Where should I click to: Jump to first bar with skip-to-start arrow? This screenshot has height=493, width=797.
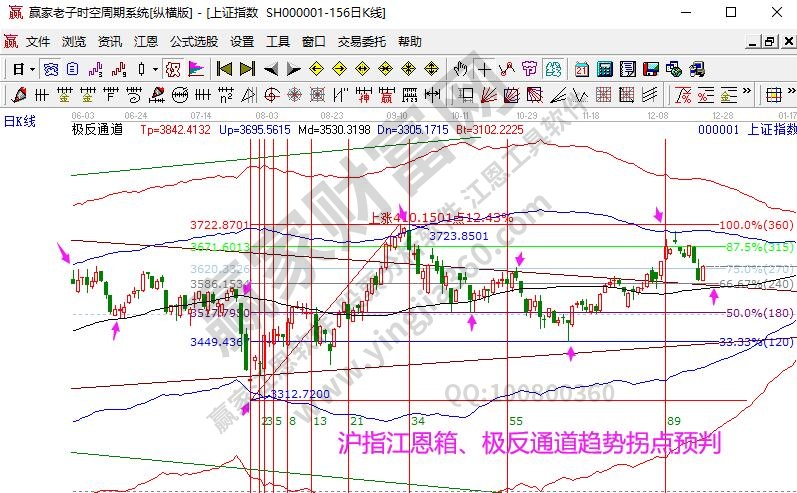click(x=224, y=69)
